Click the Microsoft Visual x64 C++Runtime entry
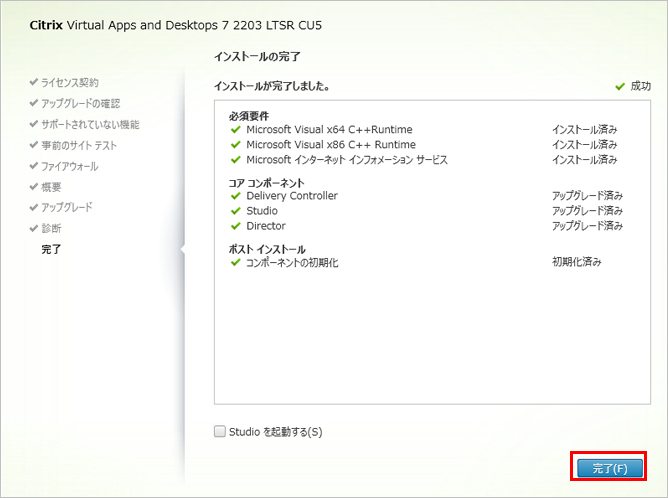Image resolution: width=668 pixels, height=498 pixels. coord(329,130)
